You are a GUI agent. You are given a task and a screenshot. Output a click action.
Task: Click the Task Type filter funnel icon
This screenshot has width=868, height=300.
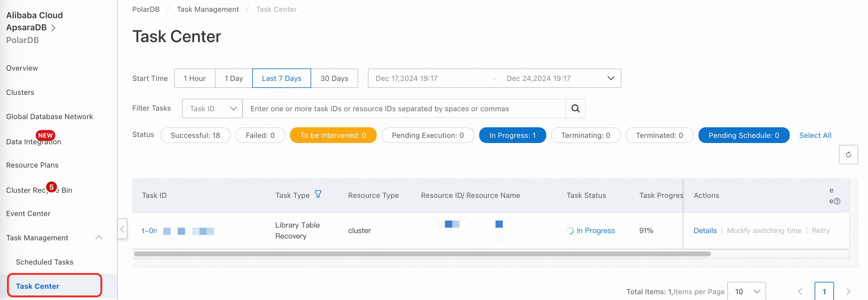(318, 194)
